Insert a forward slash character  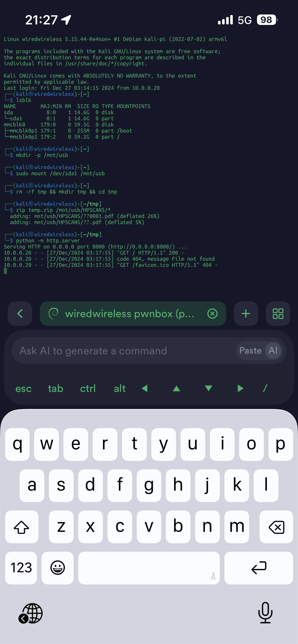pos(265,388)
